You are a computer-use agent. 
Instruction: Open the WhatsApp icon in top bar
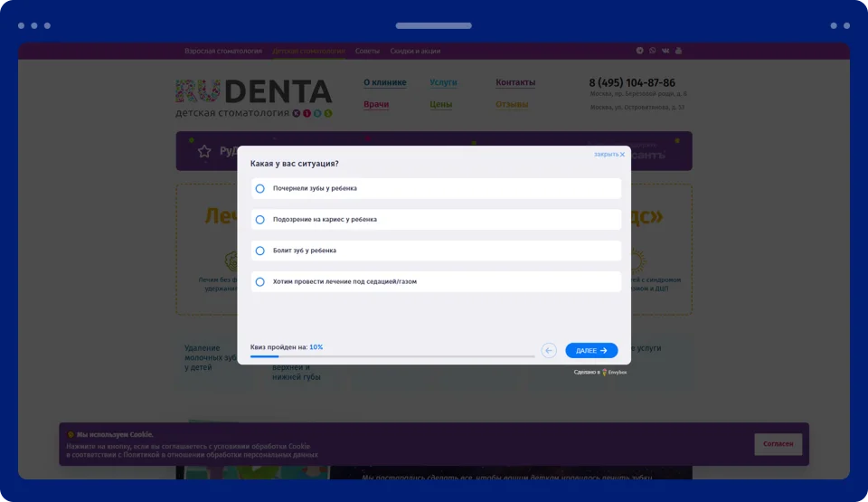pyautogui.click(x=653, y=51)
